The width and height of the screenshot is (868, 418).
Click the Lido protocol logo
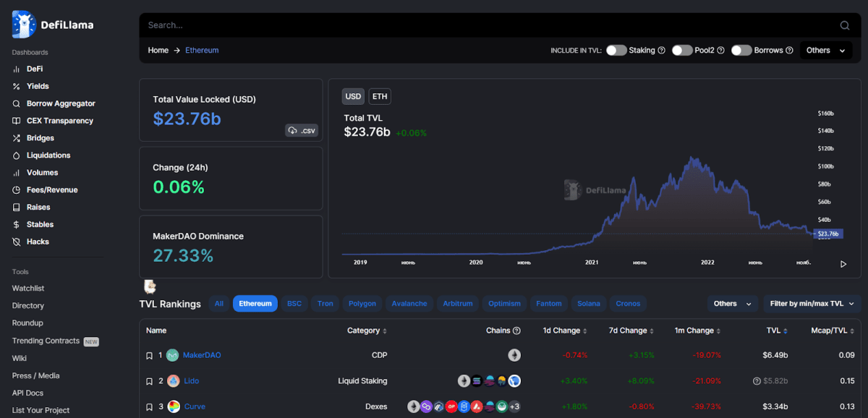point(173,381)
